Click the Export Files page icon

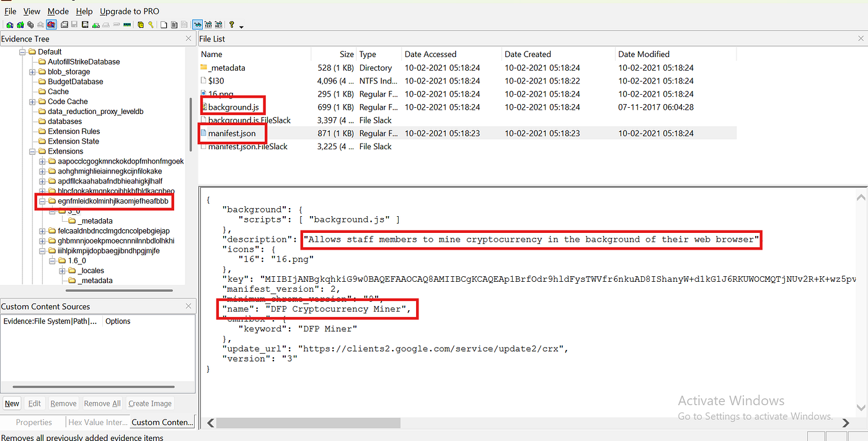(x=164, y=25)
